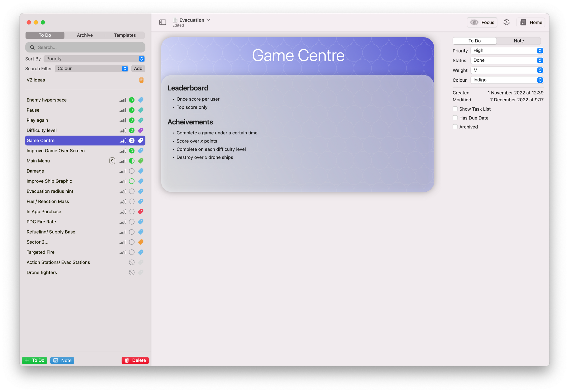Toggle the sidebar panel icon

[x=162, y=22]
